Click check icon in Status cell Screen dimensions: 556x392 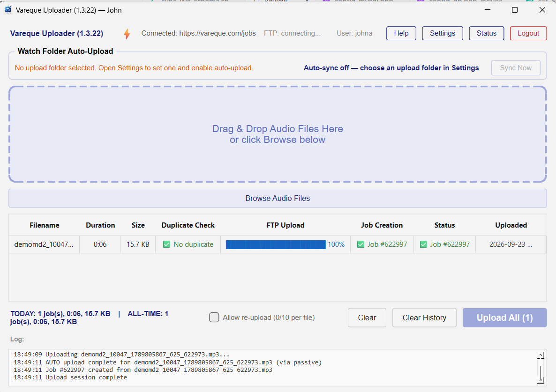(423, 244)
